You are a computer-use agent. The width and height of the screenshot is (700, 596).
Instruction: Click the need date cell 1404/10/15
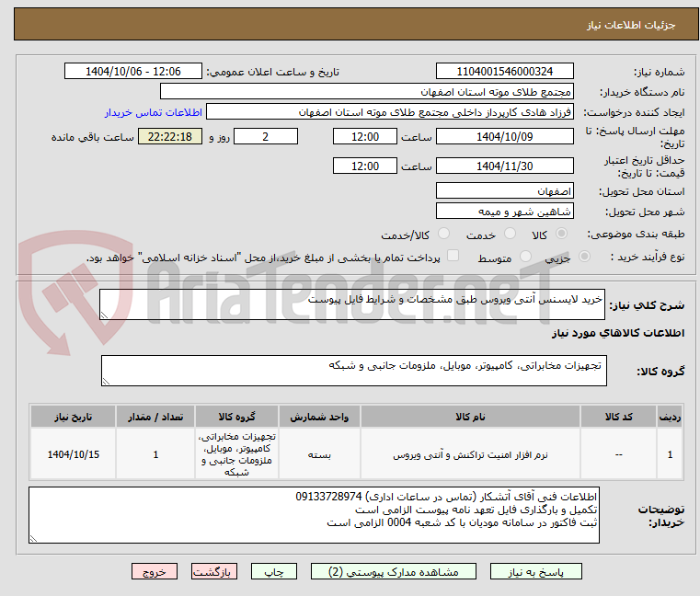[x=74, y=454]
